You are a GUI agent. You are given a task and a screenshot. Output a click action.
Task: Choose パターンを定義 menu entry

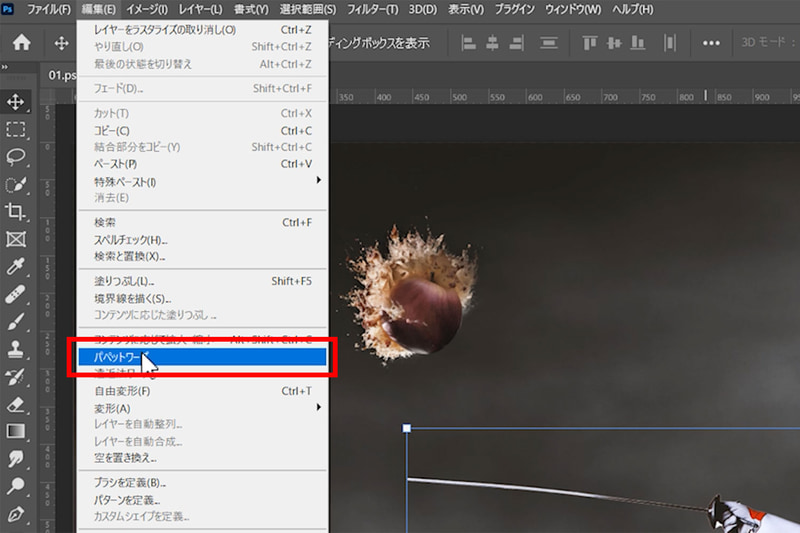pyautogui.click(x=202, y=500)
